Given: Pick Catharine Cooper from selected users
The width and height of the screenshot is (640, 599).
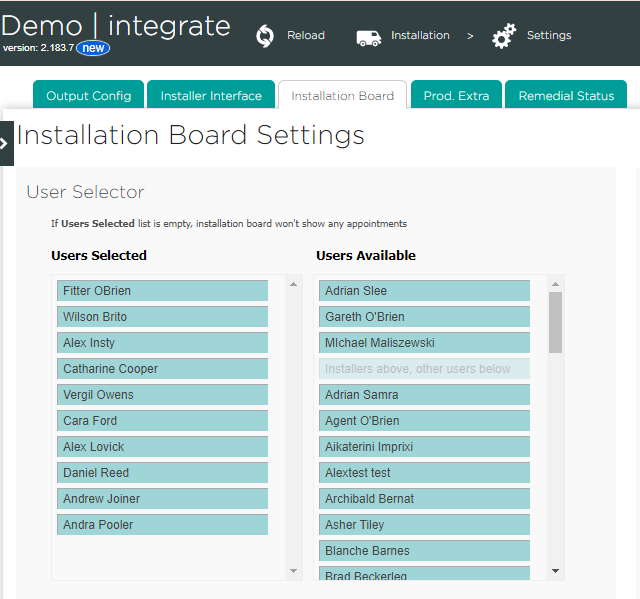Looking at the screenshot, I should coord(162,369).
